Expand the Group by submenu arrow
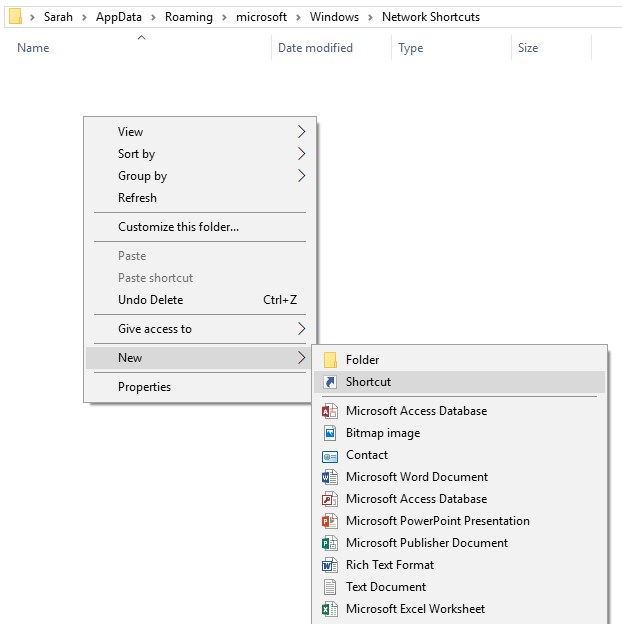This screenshot has width=622, height=624. 301,176
